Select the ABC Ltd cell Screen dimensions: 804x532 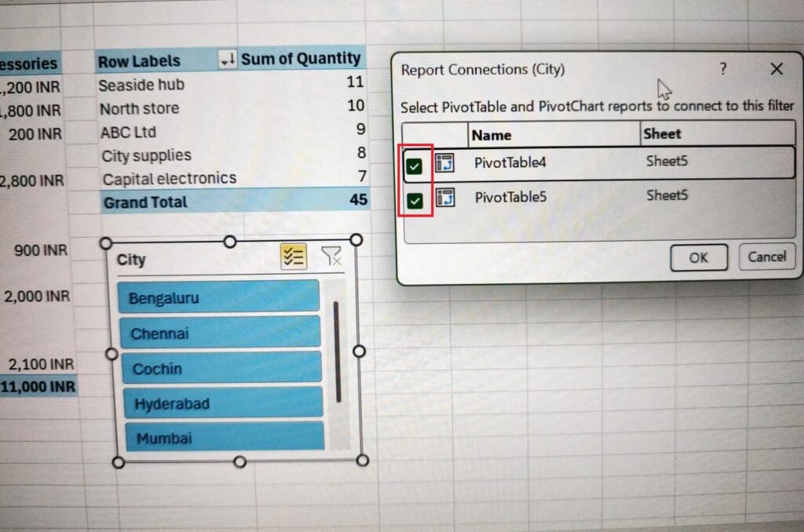click(128, 133)
